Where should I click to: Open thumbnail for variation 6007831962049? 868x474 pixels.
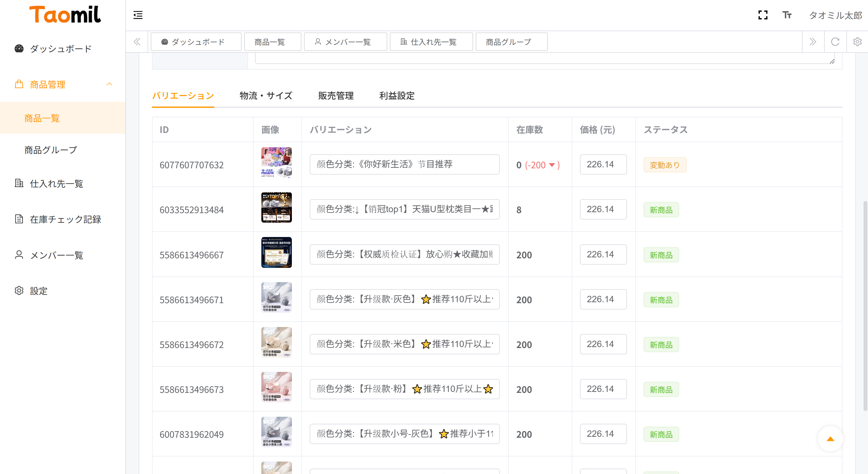pyautogui.click(x=276, y=432)
